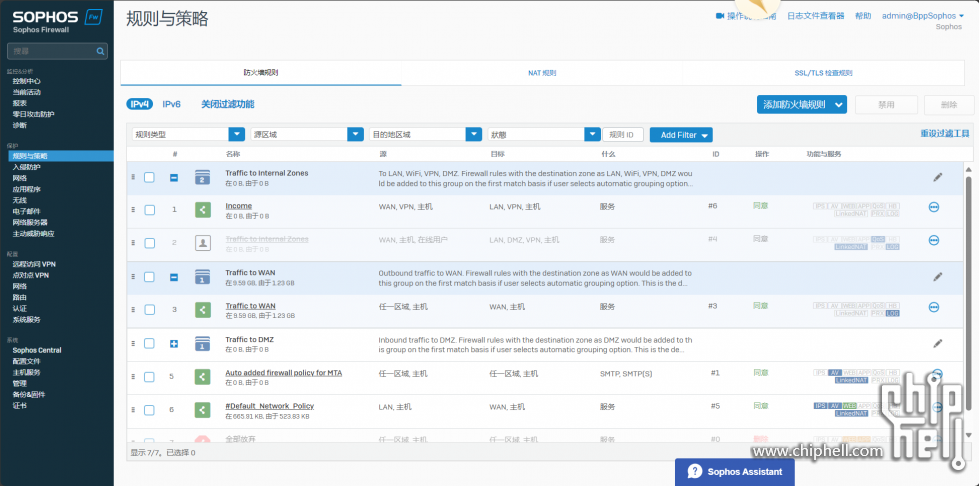Click the SOPHOS Fw logo
The height and width of the screenshot is (486, 979).
pos(57,21)
